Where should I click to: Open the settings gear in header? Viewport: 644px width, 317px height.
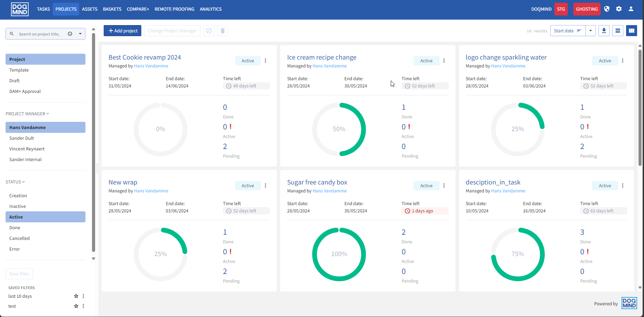619,9
